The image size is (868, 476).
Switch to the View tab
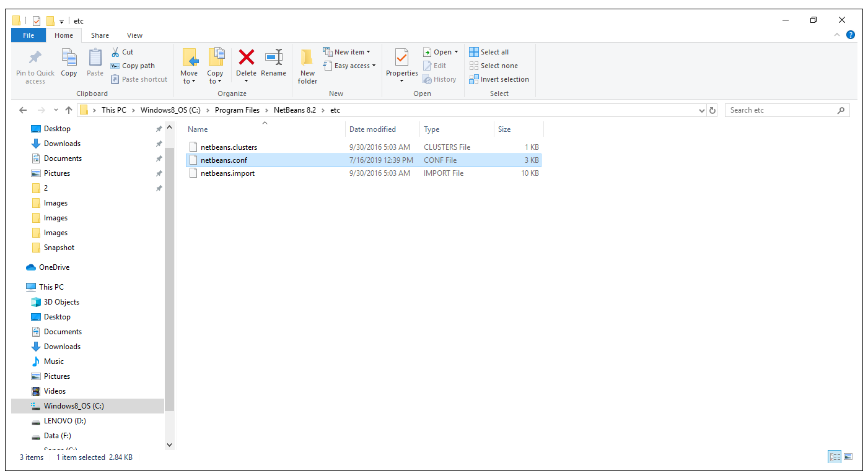134,35
